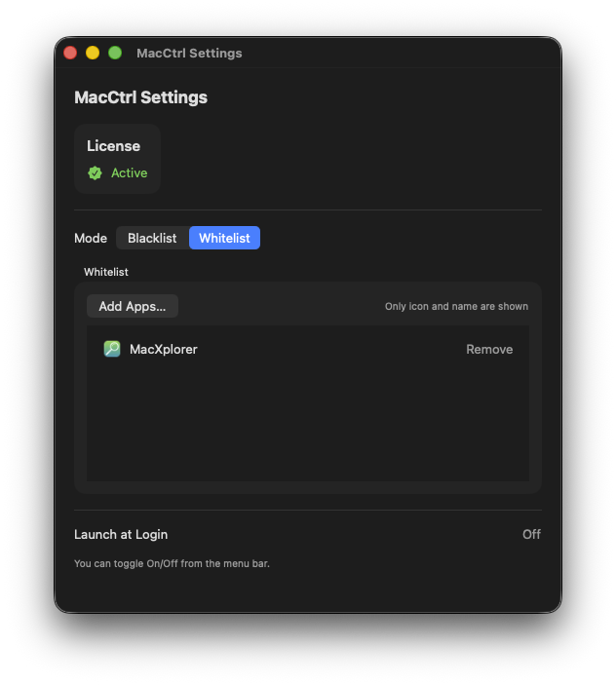Image resolution: width=616 pixels, height=685 pixels.
Task: Click the Active license status text
Action: (x=129, y=172)
